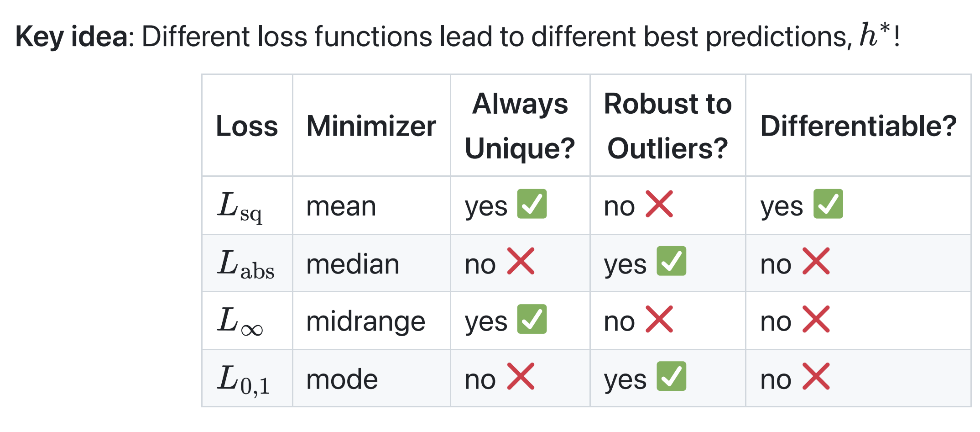Click the red X for median's uniqueness
The image size is (980, 432).
(521, 262)
